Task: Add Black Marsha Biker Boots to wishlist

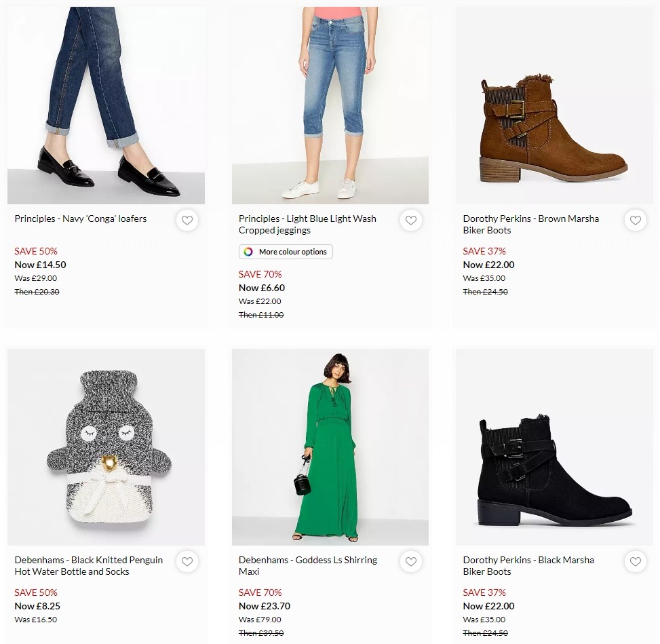Action: (x=635, y=561)
